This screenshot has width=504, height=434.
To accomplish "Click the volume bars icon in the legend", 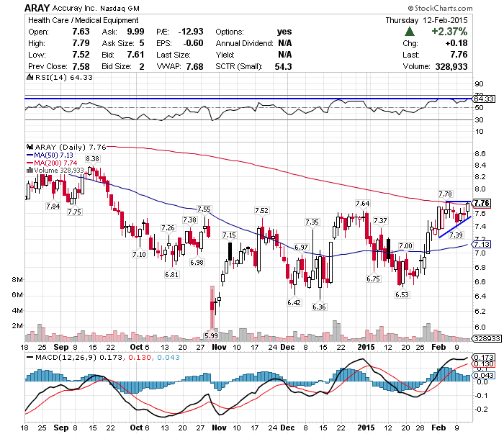I will (x=30, y=171).
